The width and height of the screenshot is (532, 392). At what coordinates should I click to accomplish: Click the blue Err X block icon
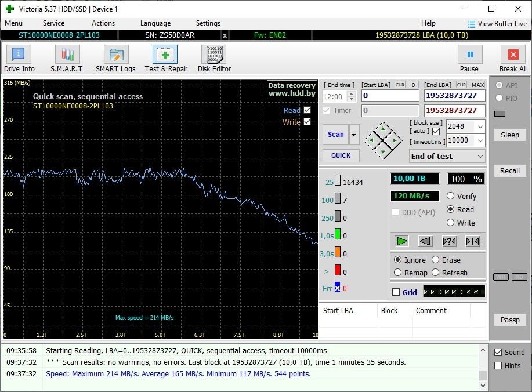click(x=337, y=287)
